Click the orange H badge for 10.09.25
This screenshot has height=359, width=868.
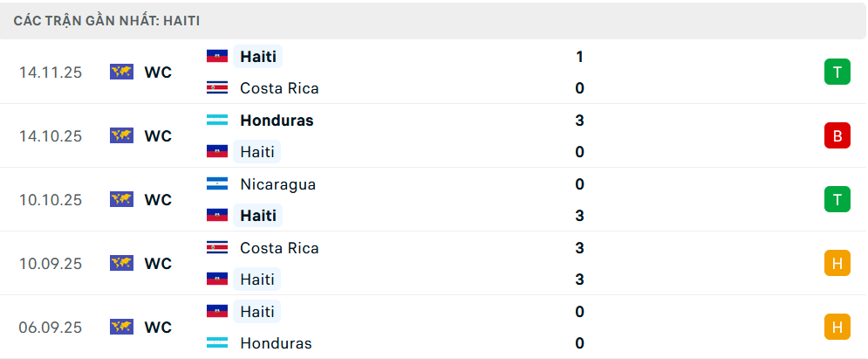(837, 264)
